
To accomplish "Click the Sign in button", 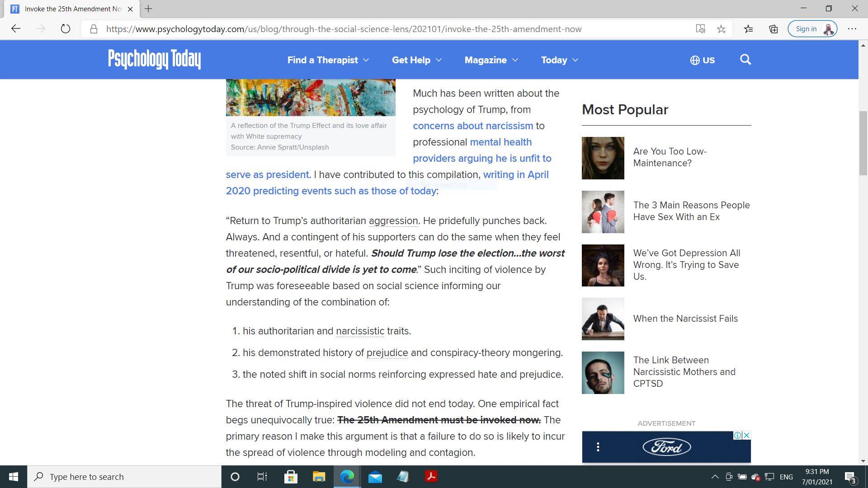I will 806,29.
